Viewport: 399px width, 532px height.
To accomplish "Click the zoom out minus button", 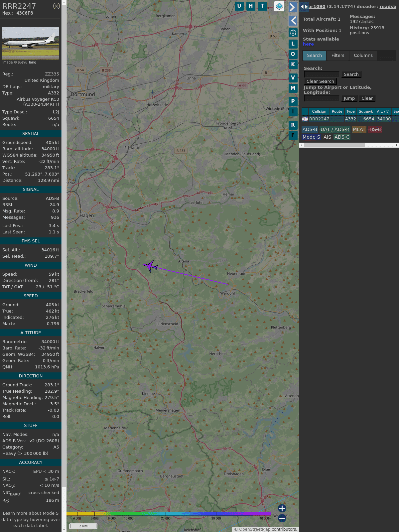I will pyautogui.click(x=282, y=518).
